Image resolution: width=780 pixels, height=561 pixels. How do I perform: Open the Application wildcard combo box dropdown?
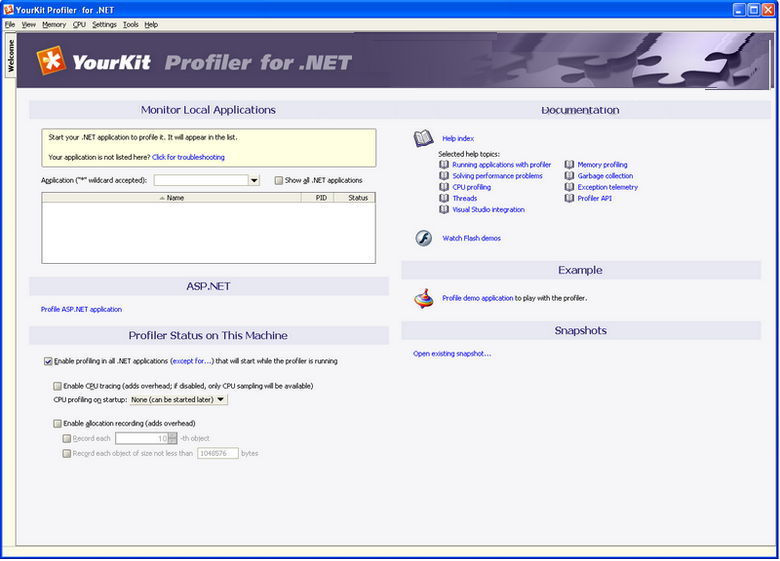254,180
